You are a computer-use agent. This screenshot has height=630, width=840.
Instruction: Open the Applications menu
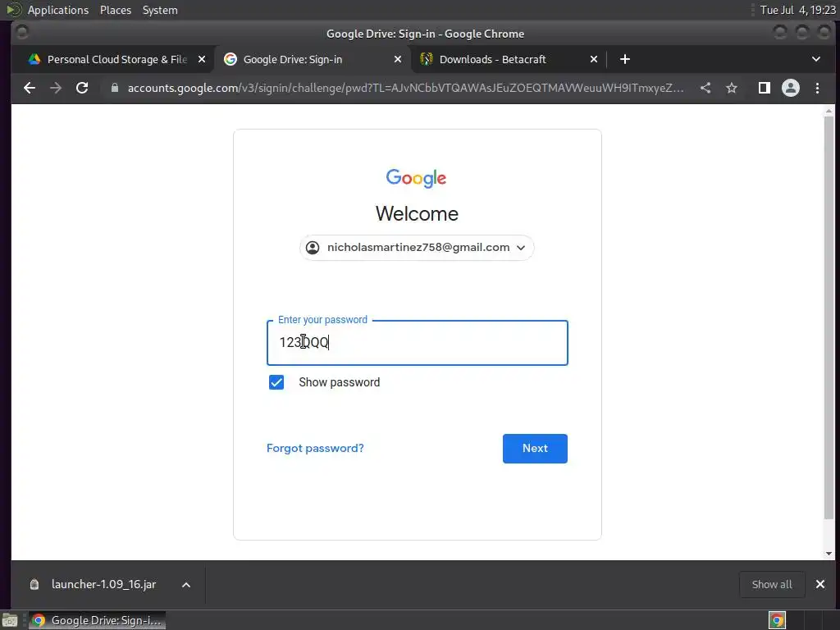58,10
